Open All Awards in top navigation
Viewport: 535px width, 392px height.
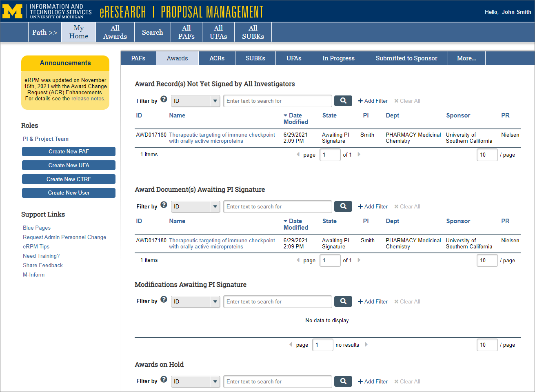coord(115,32)
